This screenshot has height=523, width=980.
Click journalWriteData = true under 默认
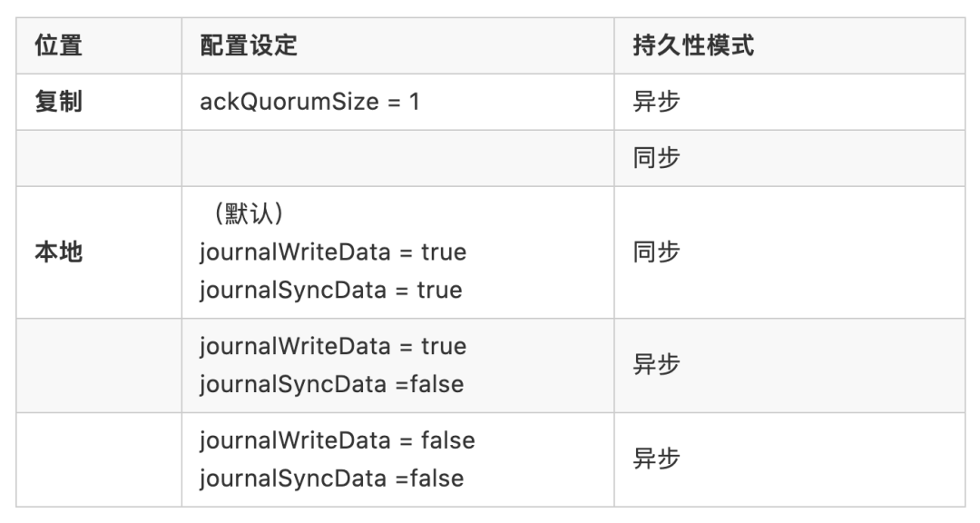point(333,252)
